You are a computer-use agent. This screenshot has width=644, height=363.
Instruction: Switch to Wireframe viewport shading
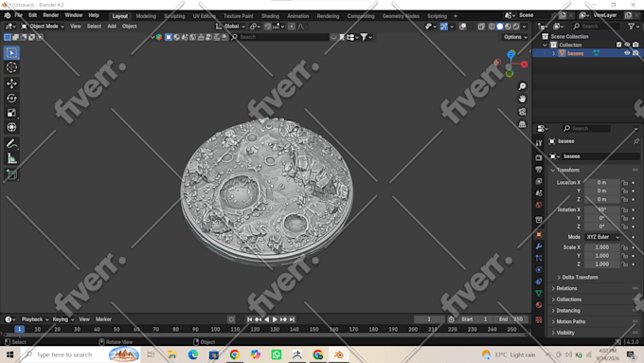(x=492, y=27)
